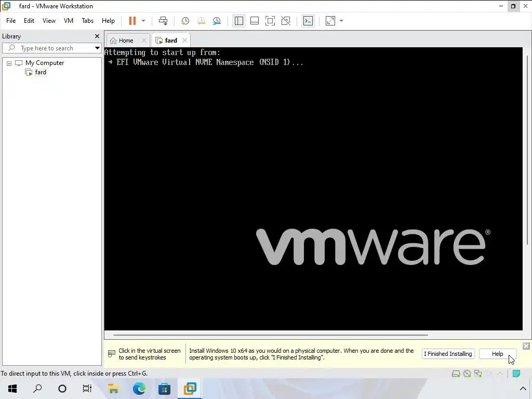The height and width of the screenshot is (399, 532).
Task: Click the horizontal scrollbar under VM screen
Action: (270, 335)
